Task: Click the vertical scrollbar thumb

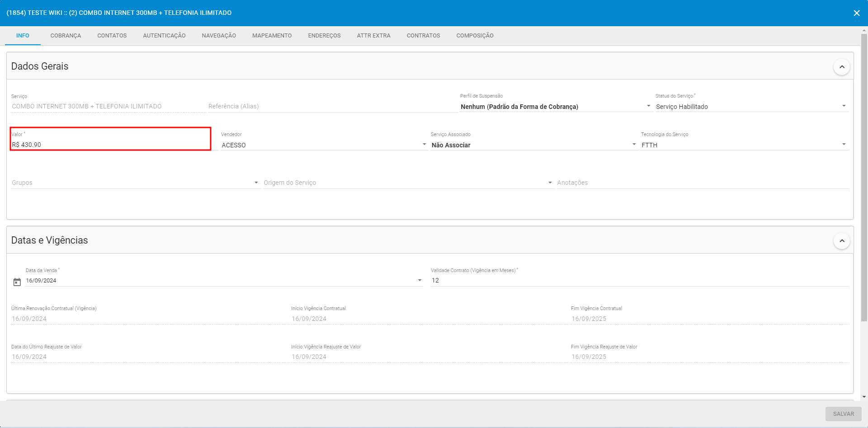Action: [864, 178]
